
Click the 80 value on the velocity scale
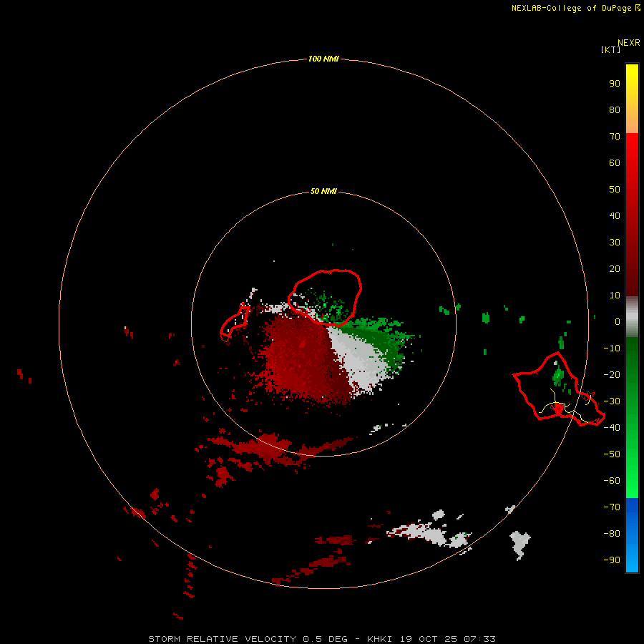(615, 109)
